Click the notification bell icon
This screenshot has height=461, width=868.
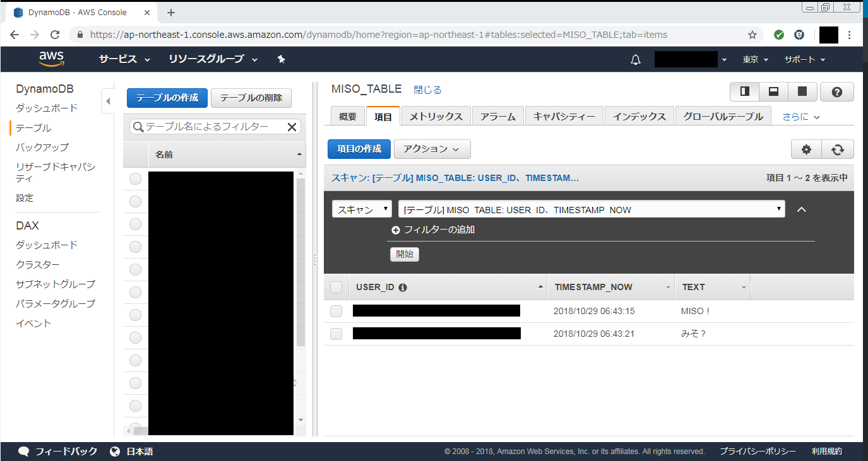[x=636, y=59]
